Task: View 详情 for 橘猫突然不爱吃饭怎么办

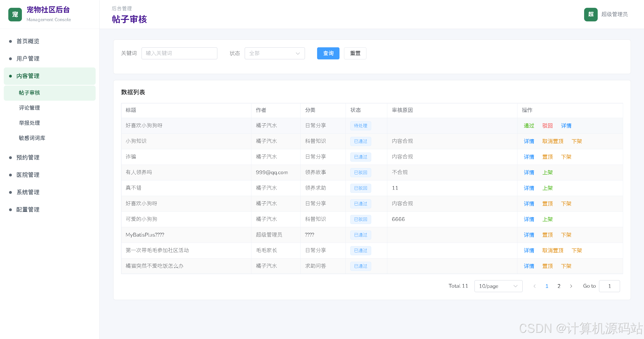Action: click(529, 266)
